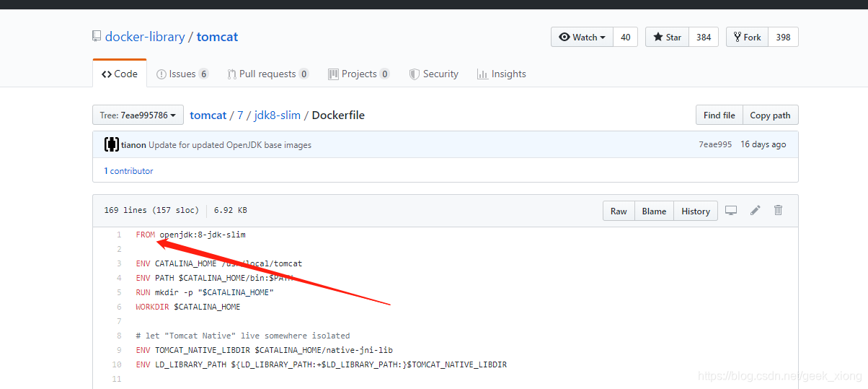Viewport: 868px width, 389px height.
Task: Click the shield icon on Security tab
Action: [x=414, y=74]
